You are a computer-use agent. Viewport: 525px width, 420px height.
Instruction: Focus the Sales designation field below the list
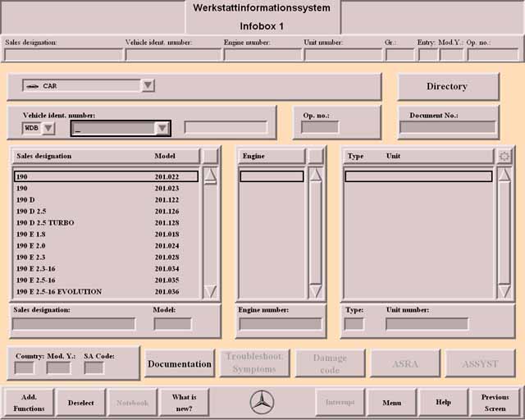(74, 324)
